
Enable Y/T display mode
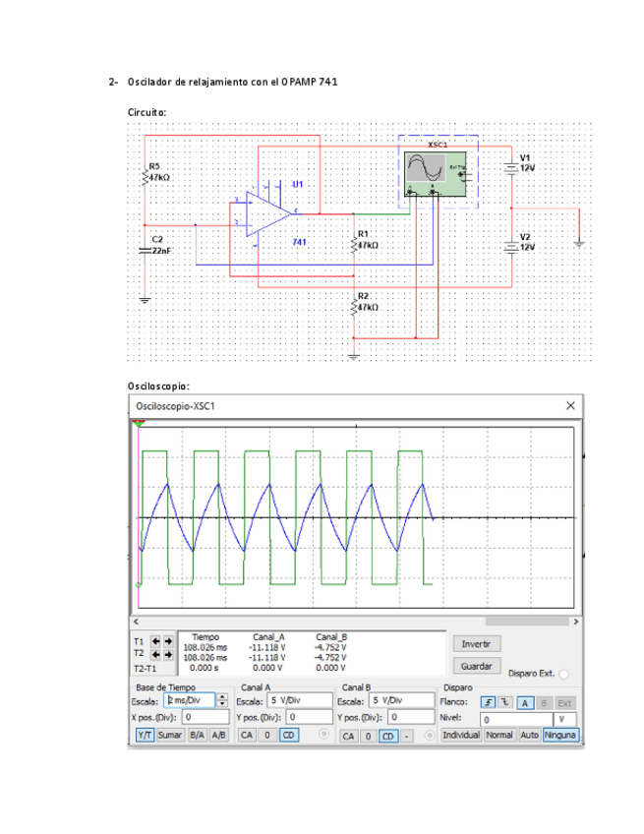tap(144, 735)
